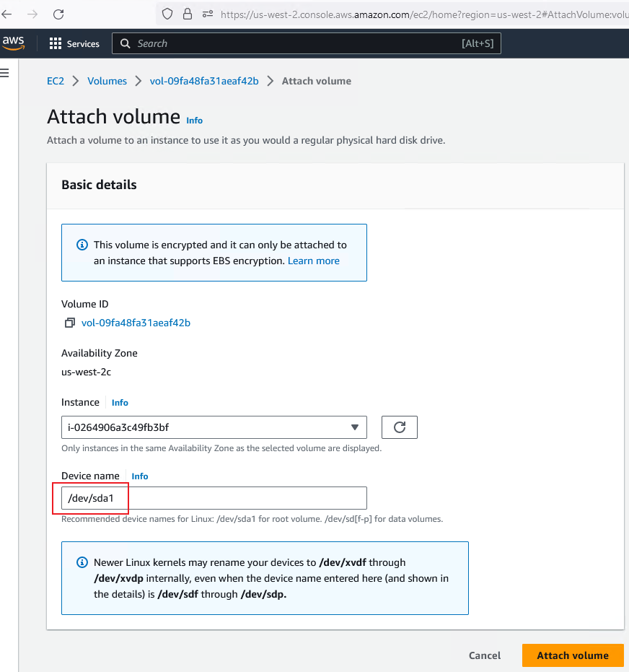Refresh the instance list
Screen dimensions: 629x672
(399, 427)
